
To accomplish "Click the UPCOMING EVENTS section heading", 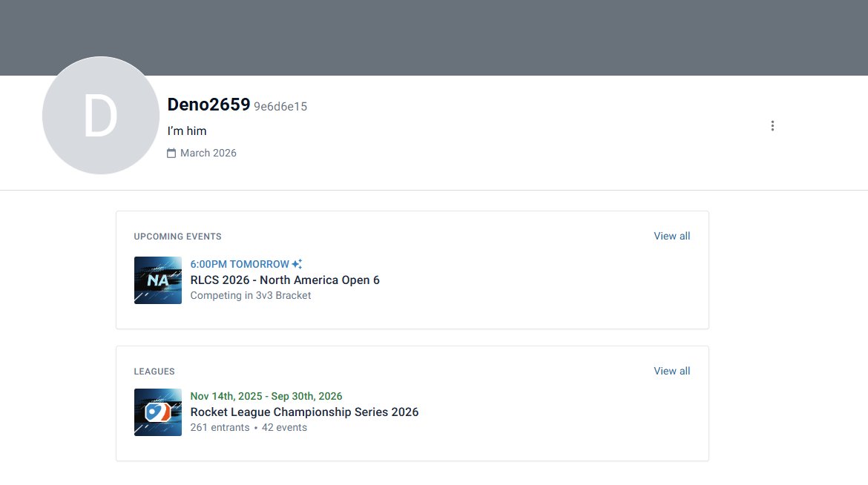I will (178, 237).
